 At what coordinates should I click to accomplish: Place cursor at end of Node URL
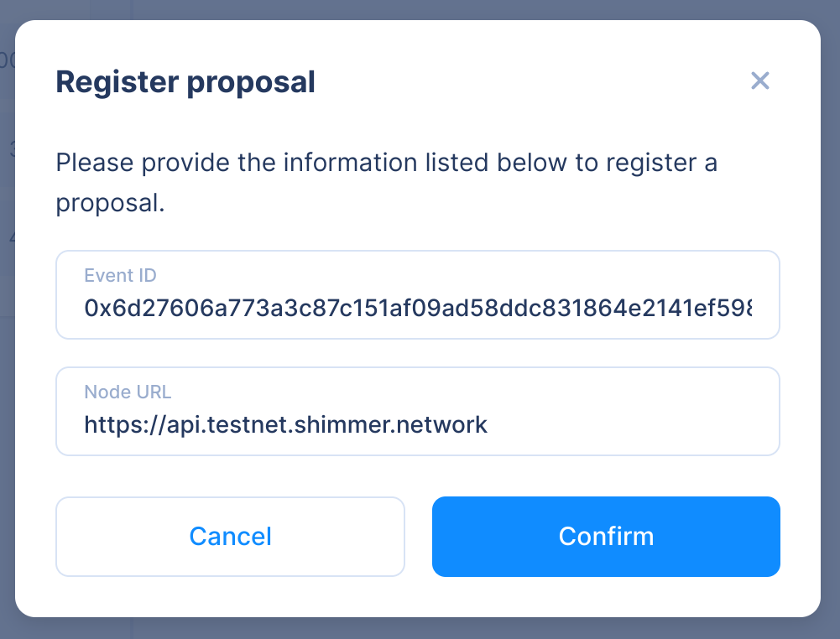point(488,424)
